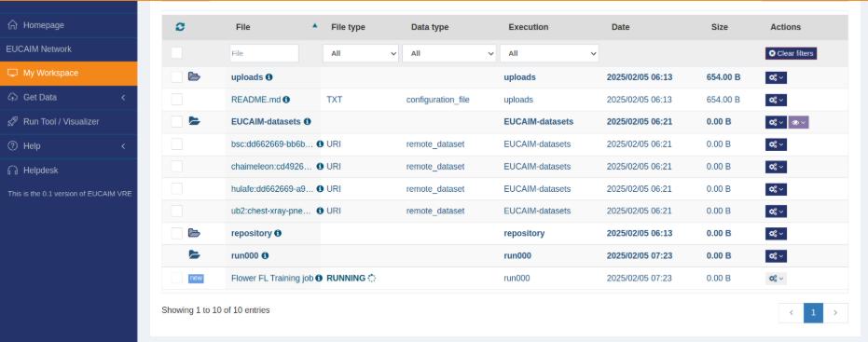Click the refresh icon in table header
Viewport: 868px width, 342px height.
coord(180,27)
